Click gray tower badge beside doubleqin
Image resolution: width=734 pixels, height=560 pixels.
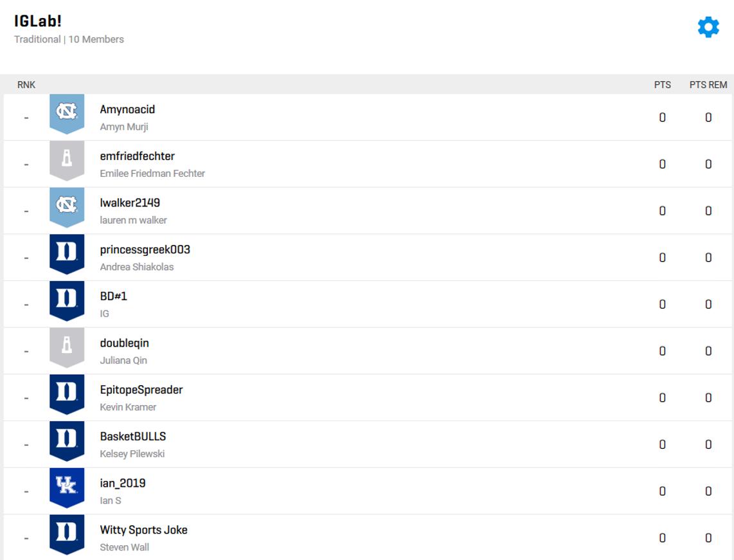pos(67,348)
